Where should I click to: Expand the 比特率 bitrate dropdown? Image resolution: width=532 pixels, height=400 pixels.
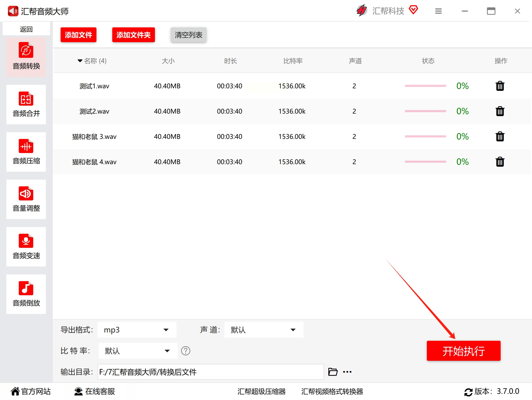click(x=138, y=351)
